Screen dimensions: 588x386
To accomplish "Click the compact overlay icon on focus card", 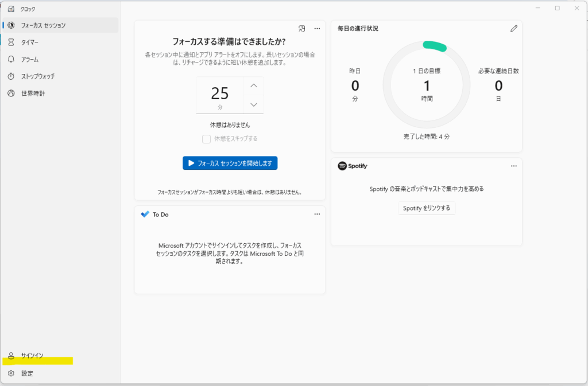I will 302,29.
